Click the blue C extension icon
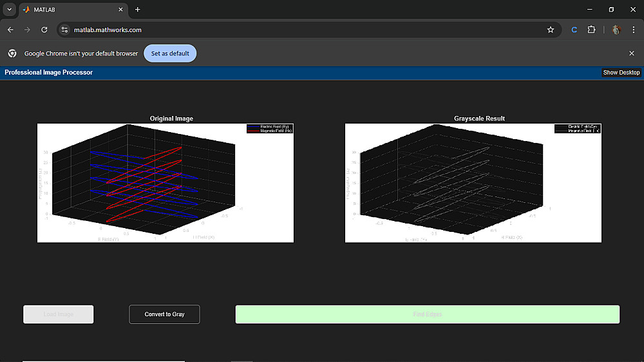644x362 pixels. tap(574, 30)
